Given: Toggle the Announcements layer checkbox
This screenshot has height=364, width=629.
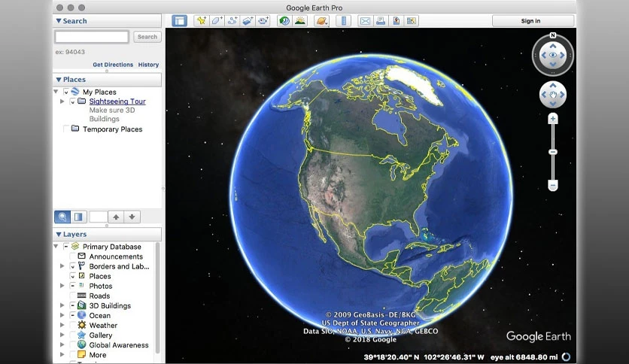Looking at the screenshot, I should click(73, 256).
